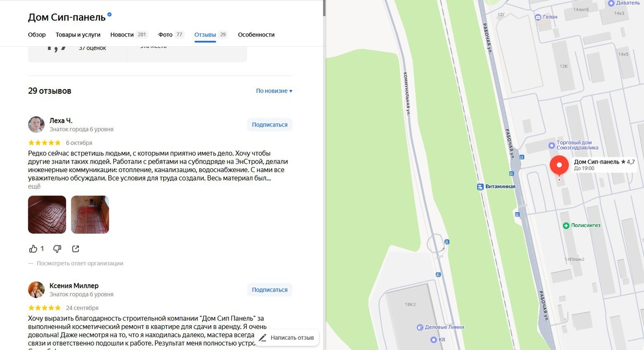The width and height of the screenshot is (644, 350).
Task: Open the Новости tab
Action: click(x=129, y=35)
